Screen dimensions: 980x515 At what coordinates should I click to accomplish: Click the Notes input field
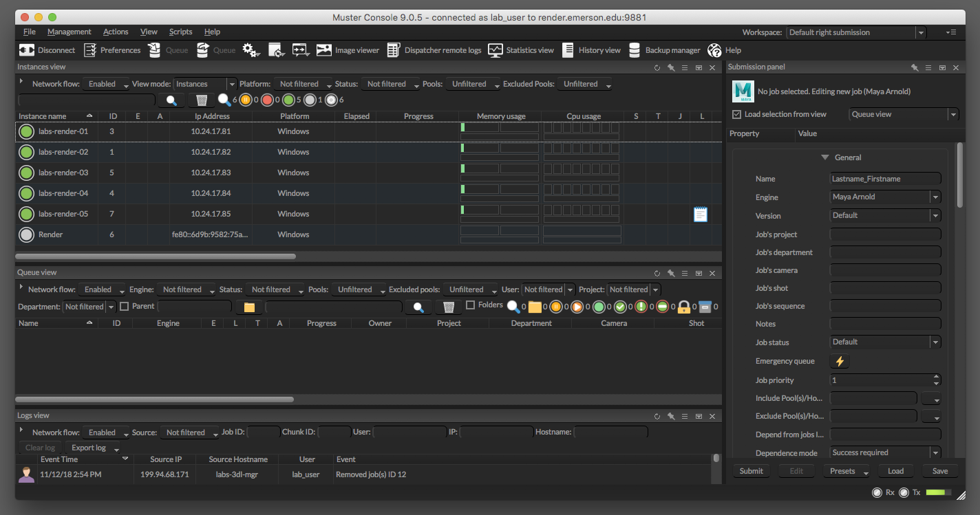pos(885,324)
